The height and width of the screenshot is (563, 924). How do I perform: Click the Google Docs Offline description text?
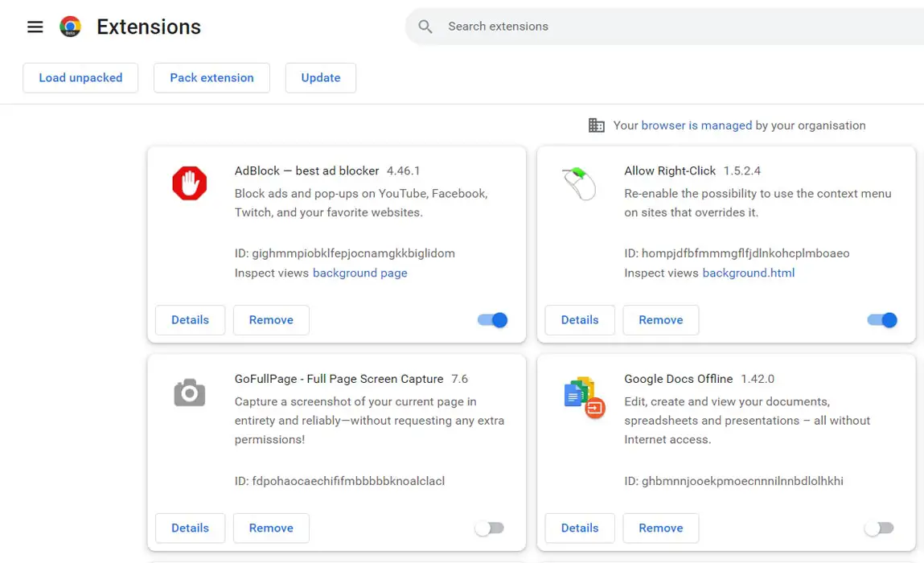coord(747,421)
